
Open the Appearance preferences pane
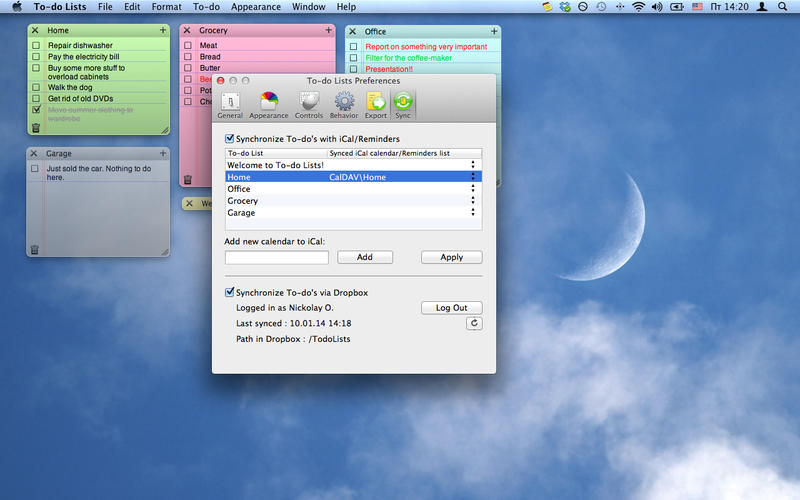click(x=268, y=104)
